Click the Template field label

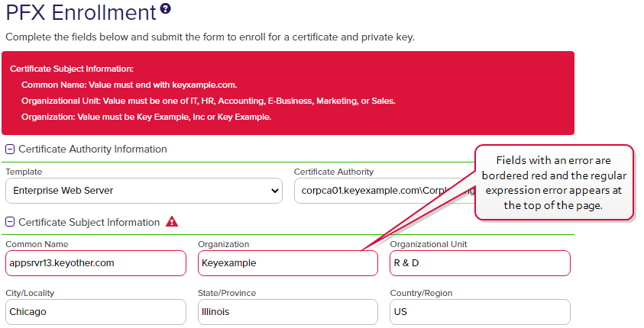point(24,172)
